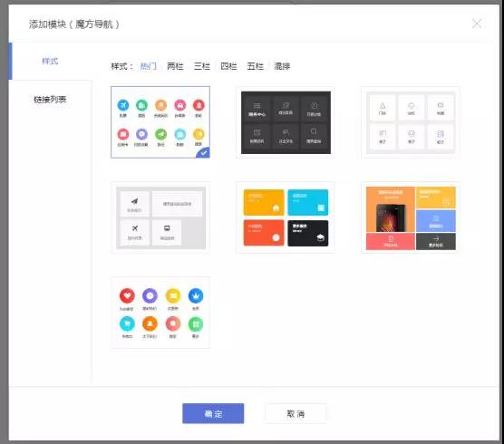
Task: Pick the light gray outlined icon grid template
Action: pyautogui.click(x=411, y=122)
